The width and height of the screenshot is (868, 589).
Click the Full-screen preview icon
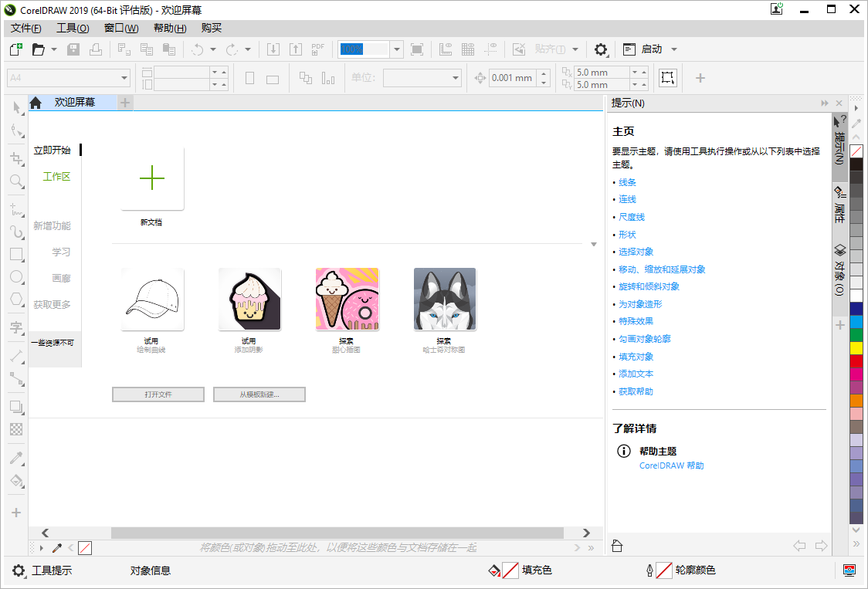[417, 49]
